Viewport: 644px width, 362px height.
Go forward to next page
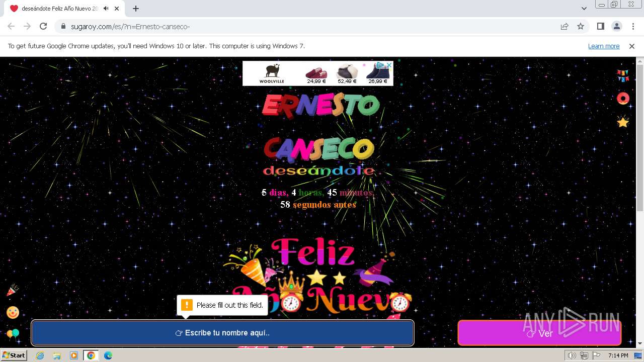pyautogui.click(x=27, y=26)
